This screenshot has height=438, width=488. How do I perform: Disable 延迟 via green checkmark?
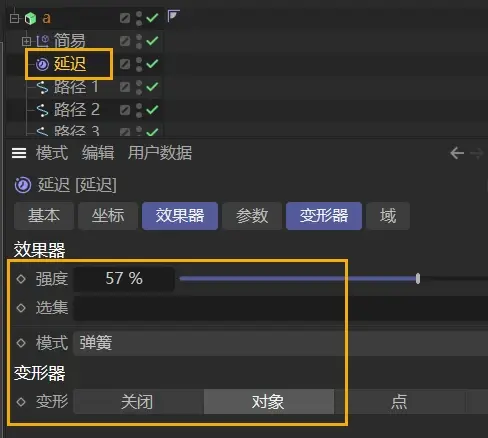[x=152, y=63]
